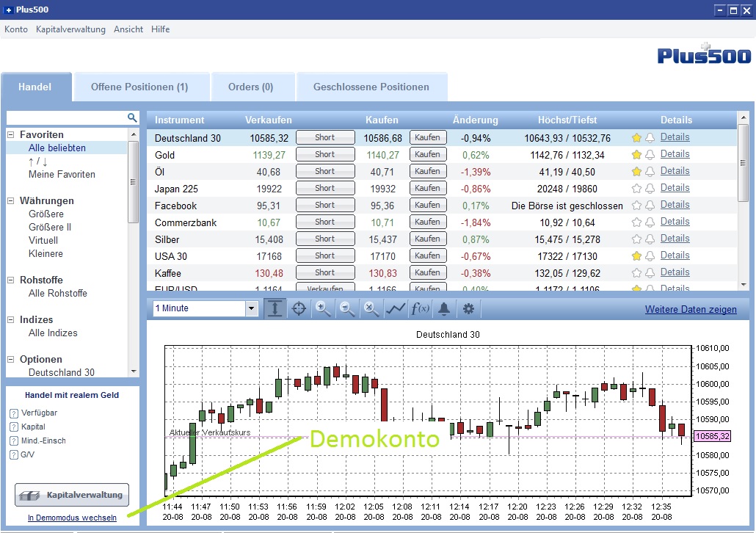Activate the crosshair tool on the chart toolbar
The image size is (756, 533).
point(299,308)
